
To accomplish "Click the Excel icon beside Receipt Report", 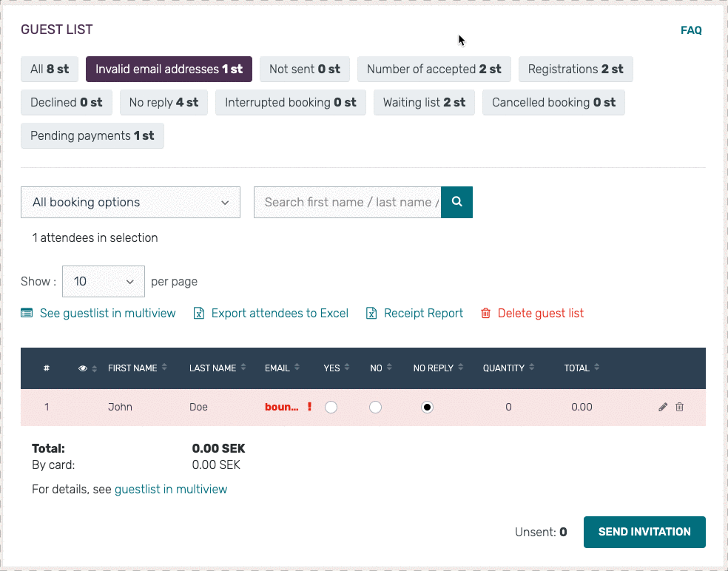I will click(371, 314).
